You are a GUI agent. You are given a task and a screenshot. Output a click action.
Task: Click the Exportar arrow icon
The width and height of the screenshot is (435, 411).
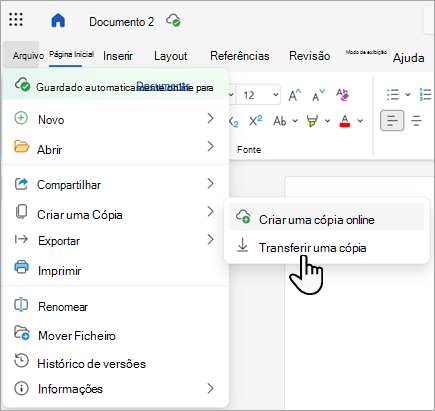[21, 239]
